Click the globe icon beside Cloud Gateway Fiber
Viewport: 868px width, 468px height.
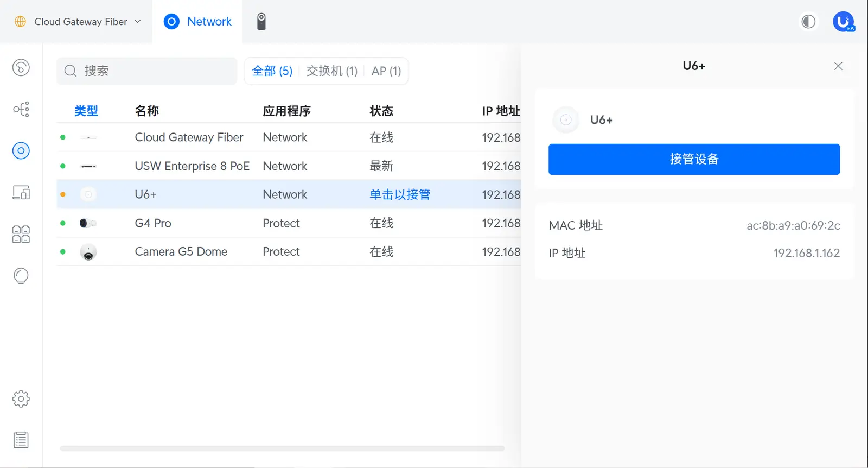(20, 22)
